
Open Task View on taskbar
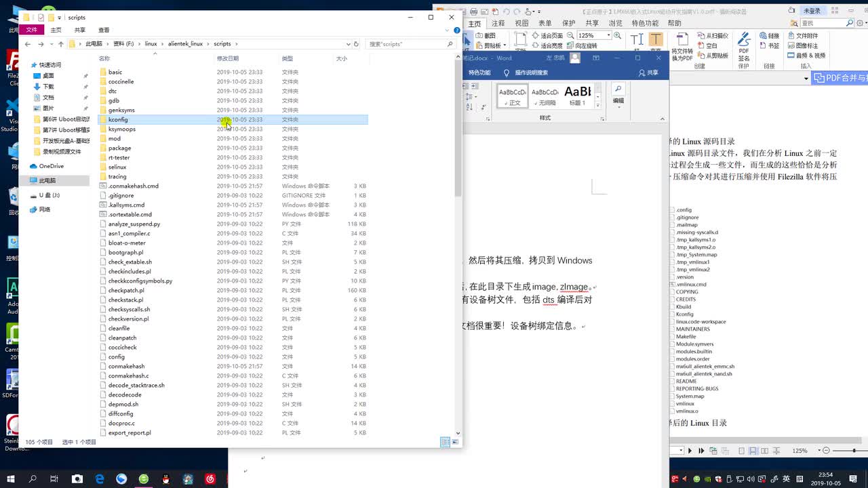tap(54, 479)
